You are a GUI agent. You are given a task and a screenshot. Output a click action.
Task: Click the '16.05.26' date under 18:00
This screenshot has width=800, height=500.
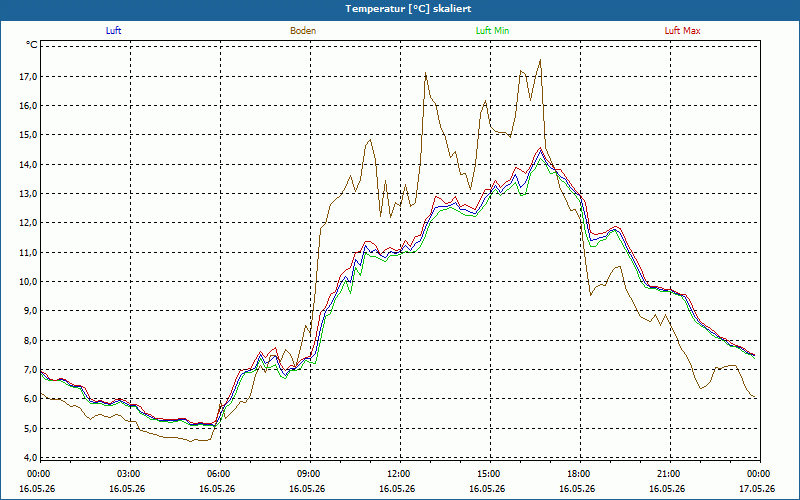point(577,488)
